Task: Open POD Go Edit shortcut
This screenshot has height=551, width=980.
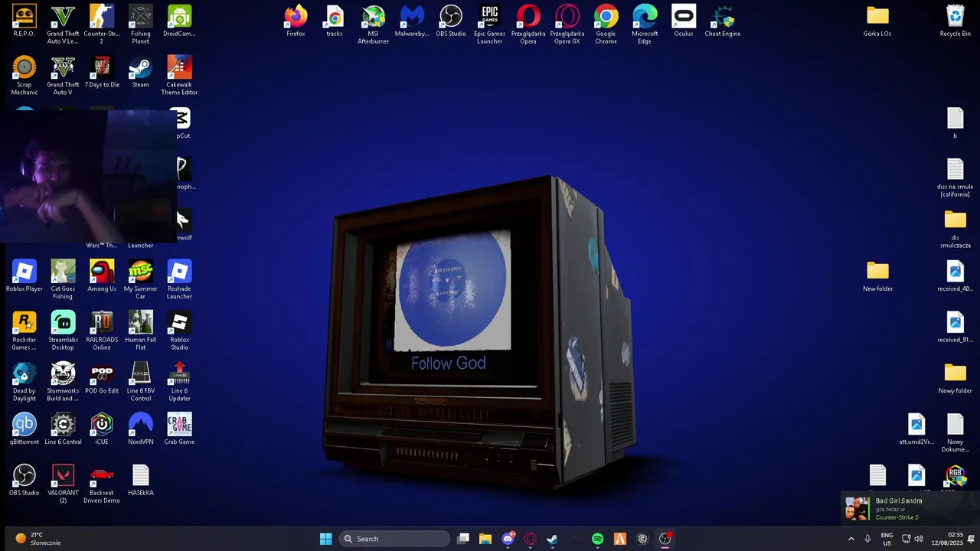Action: (x=102, y=378)
